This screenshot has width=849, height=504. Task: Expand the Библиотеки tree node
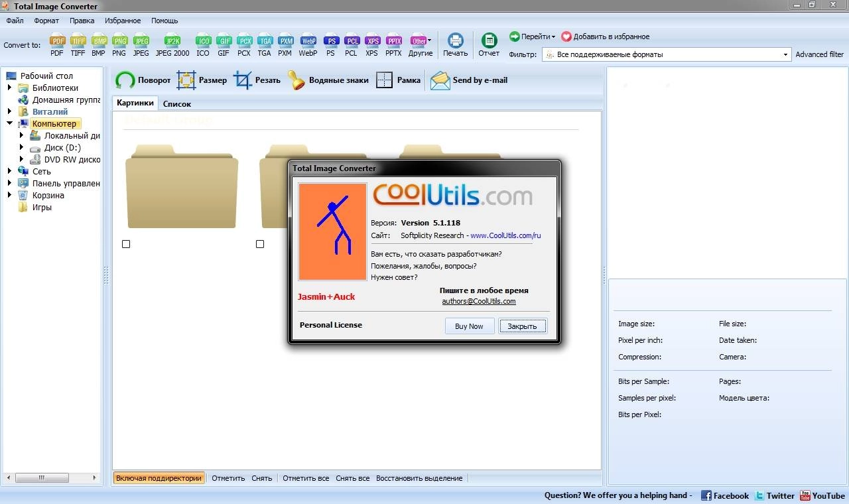point(10,88)
